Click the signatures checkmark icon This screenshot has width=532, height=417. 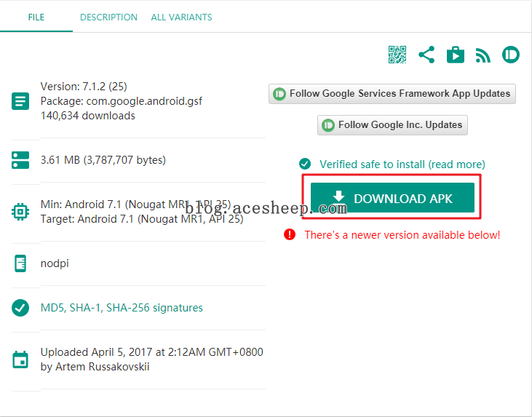point(20,308)
